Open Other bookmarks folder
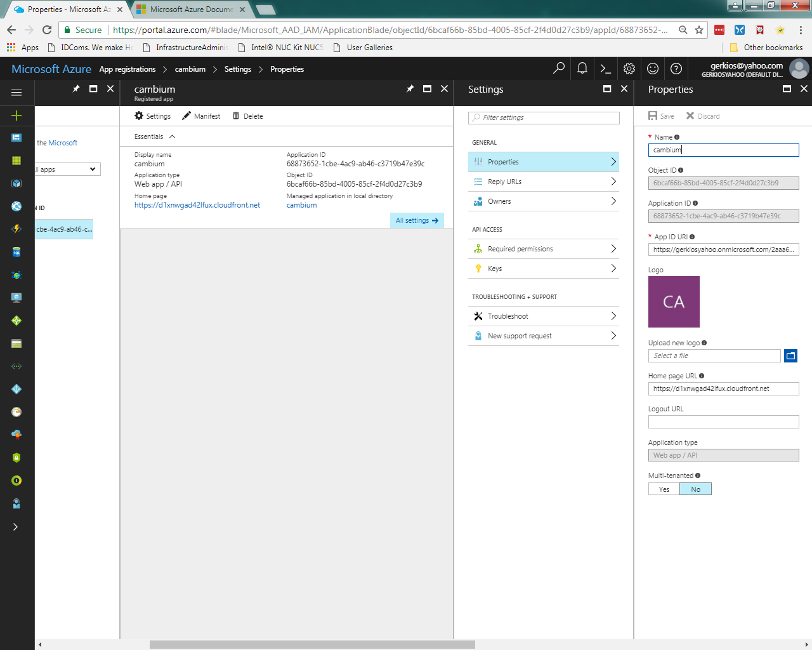Screen dimensions: 812x650 tap(766, 48)
